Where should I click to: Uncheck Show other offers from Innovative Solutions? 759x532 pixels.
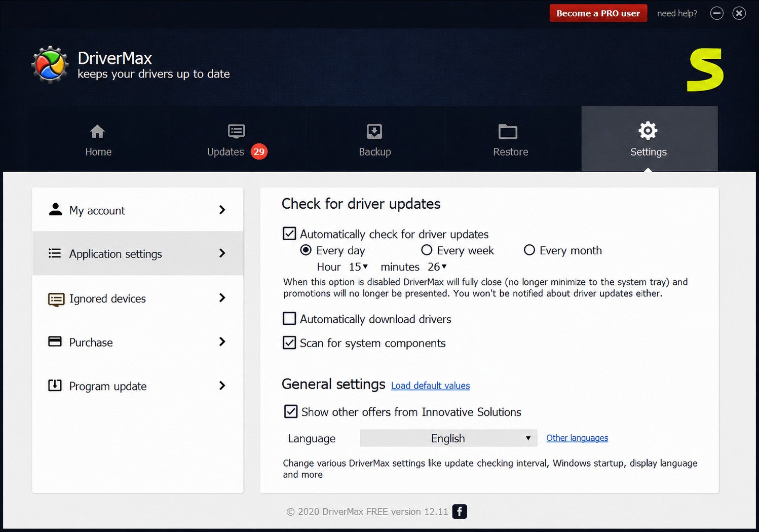pos(291,411)
